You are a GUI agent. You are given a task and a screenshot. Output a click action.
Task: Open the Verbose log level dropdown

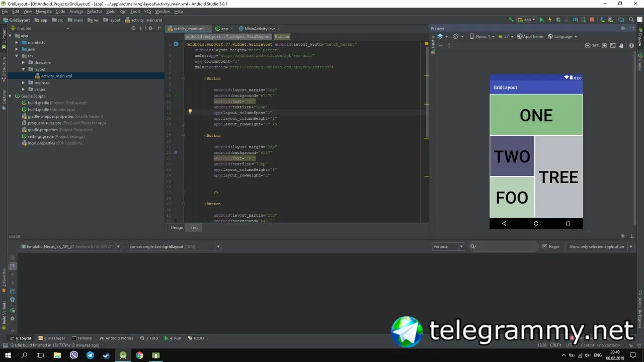coord(448,246)
